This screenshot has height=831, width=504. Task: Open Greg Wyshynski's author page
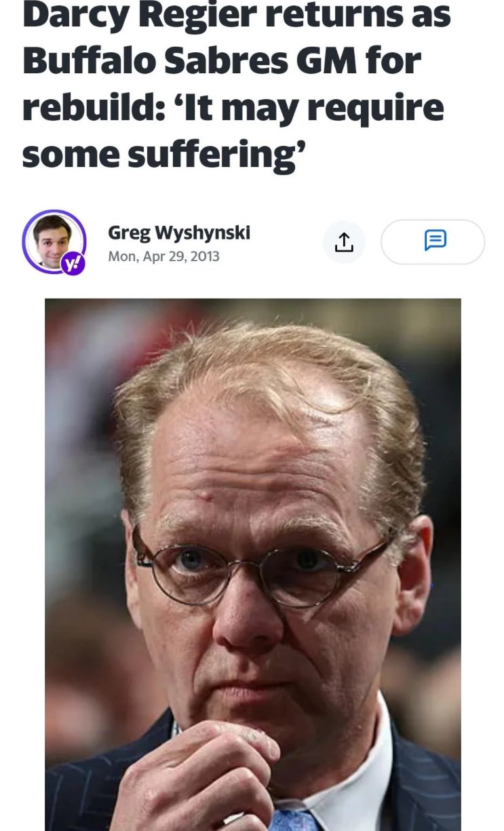(179, 233)
